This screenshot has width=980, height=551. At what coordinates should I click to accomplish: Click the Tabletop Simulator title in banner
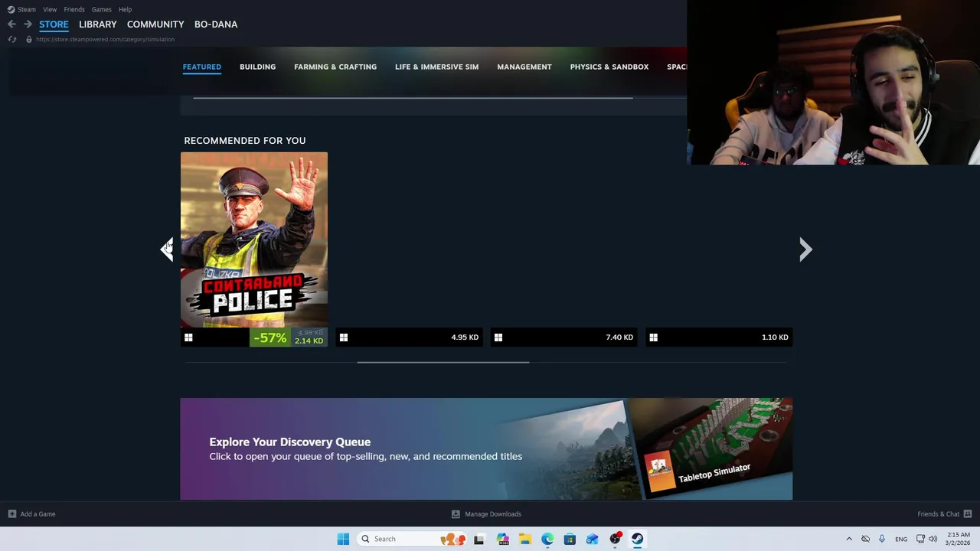[x=714, y=472]
